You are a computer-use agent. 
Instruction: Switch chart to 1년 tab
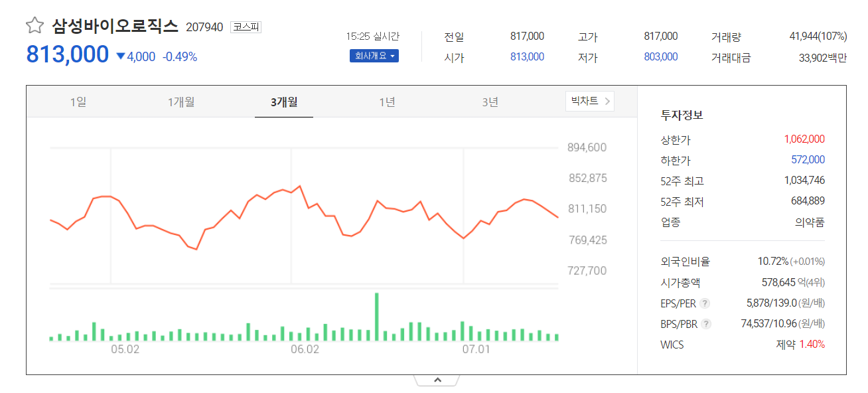(x=387, y=102)
